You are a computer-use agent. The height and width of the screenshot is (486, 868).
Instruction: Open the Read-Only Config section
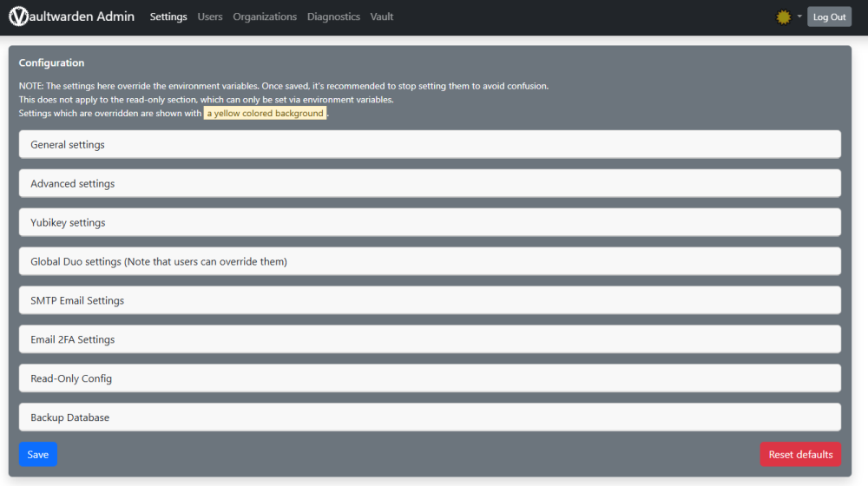pos(430,378)
